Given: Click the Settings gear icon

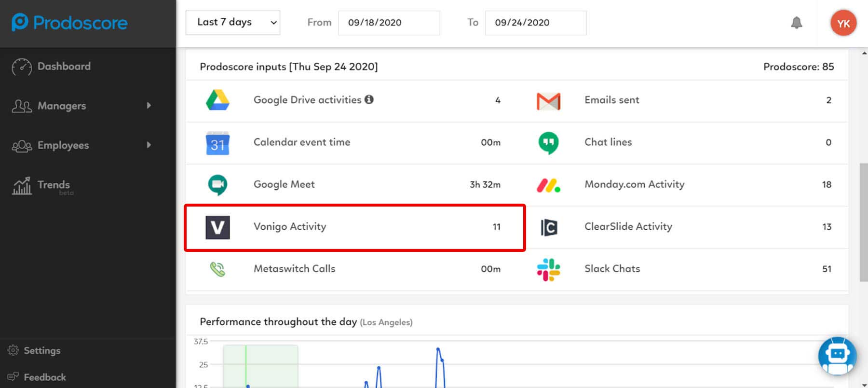Looking at the screenshot, I should 13,350.
